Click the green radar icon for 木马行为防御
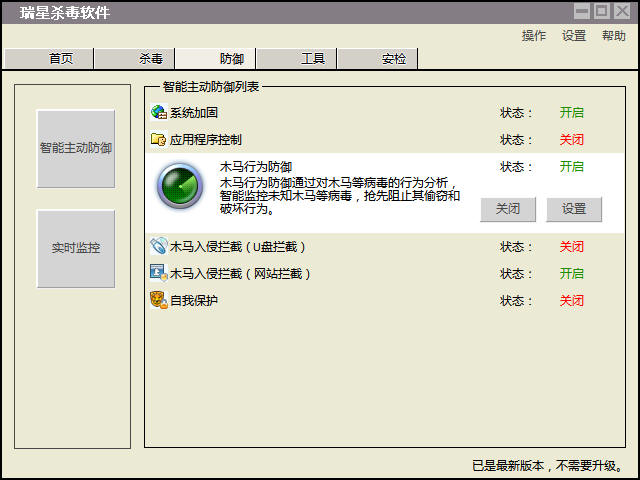This screenshot has width=640, height=480. point(180,186)
